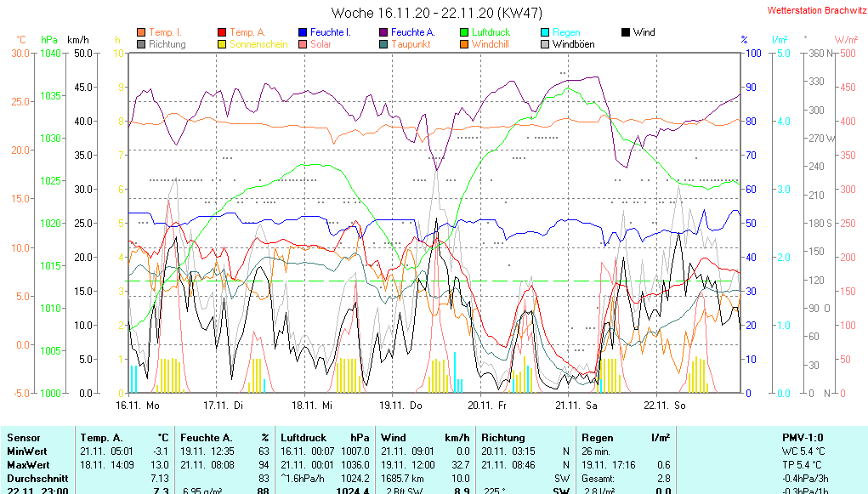Image resolution: width=868 pixels, height=494 pixels.
Task: Click the purple Feuchte A. legend swatch
Action: (383, 32)
